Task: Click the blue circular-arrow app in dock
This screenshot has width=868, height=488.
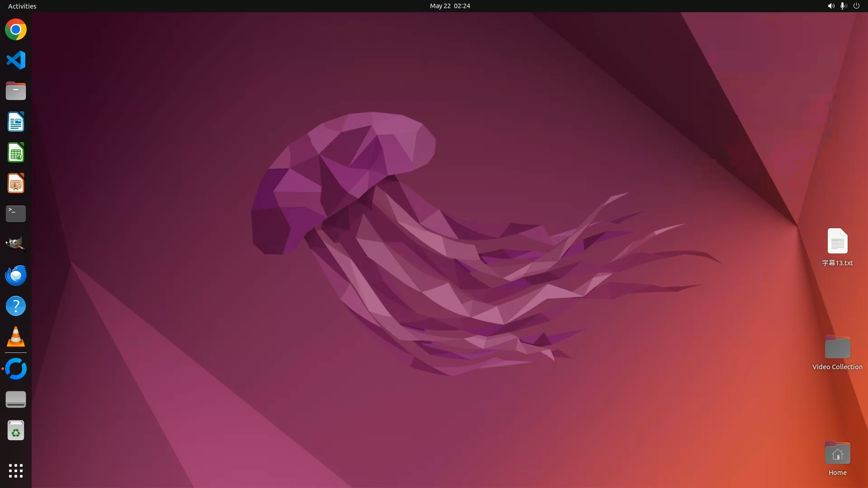Action: (16, 369)
